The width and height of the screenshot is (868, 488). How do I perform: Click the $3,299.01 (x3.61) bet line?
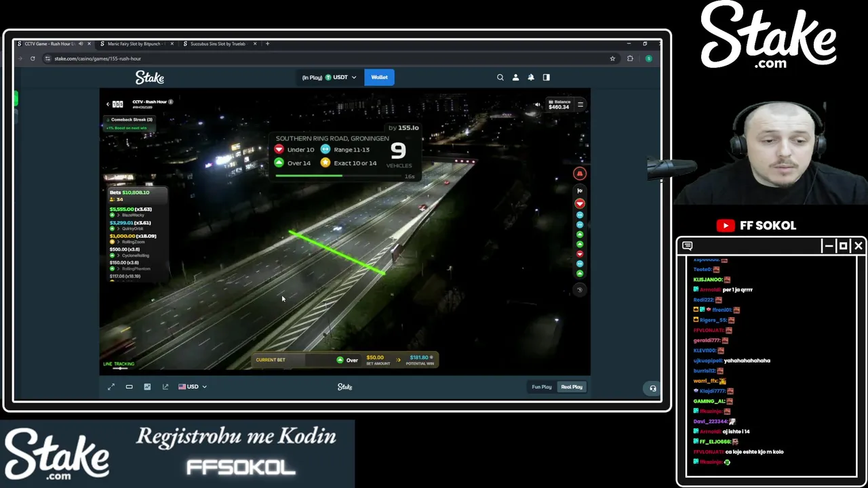(x=130, y=223)
